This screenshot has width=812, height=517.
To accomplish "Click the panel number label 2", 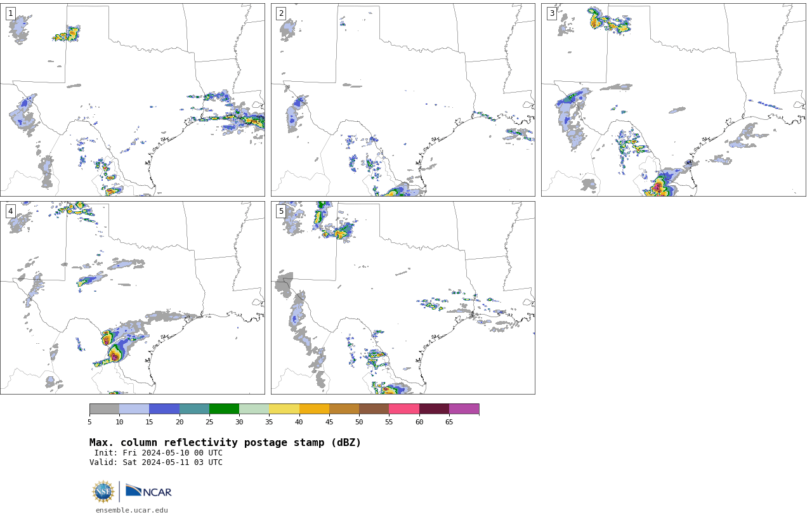I will tap(281, 13).
